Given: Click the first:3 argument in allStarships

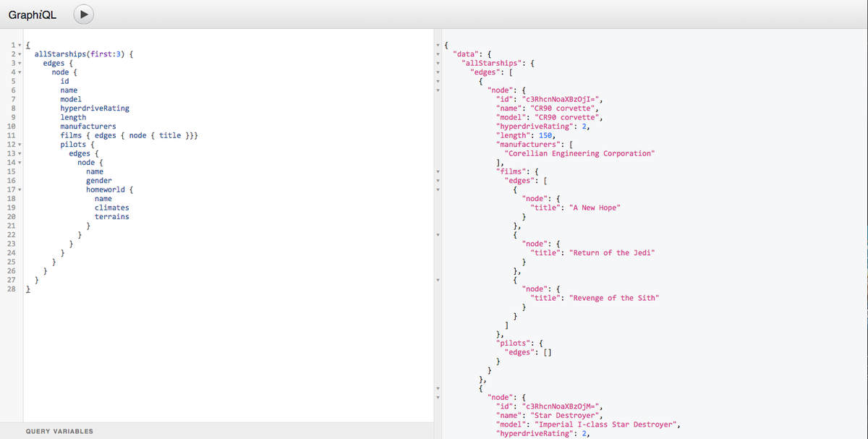Looking at the screenshot, I should tap(108, 54).
